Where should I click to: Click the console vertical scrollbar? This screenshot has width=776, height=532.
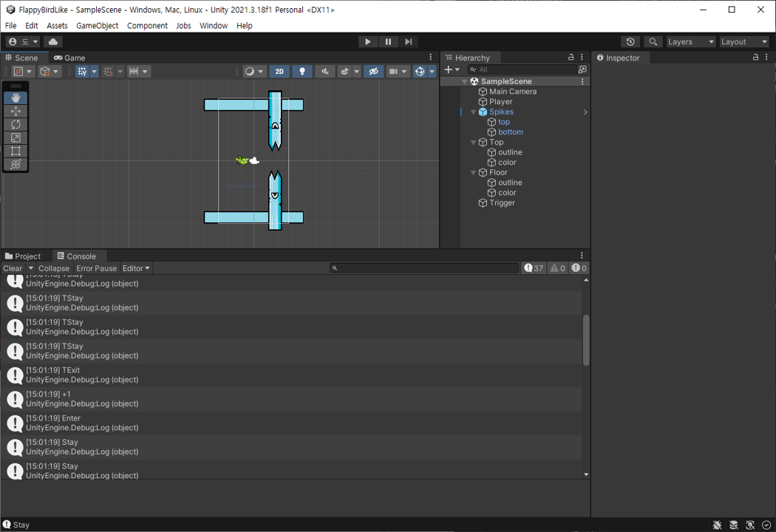pos(586,340)
